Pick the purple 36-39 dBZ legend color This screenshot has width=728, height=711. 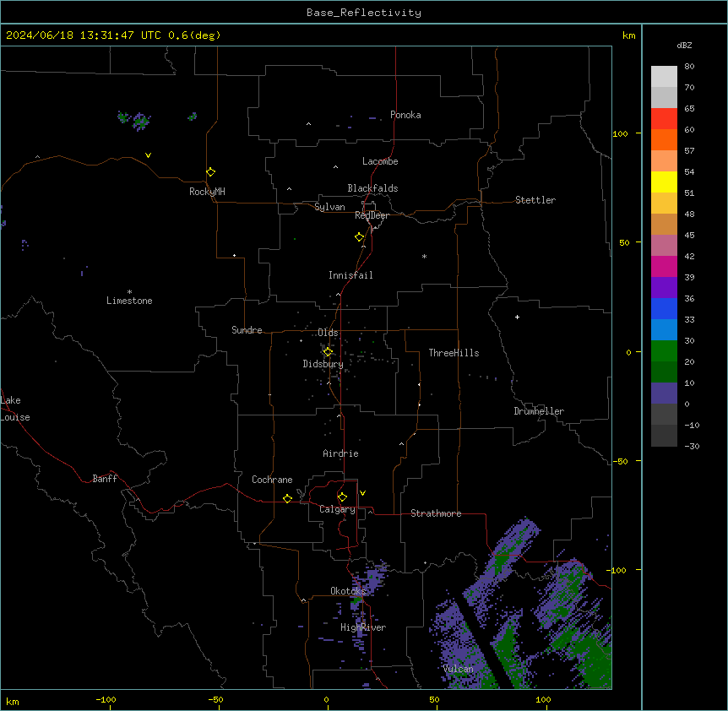click(x=664, y=288)
